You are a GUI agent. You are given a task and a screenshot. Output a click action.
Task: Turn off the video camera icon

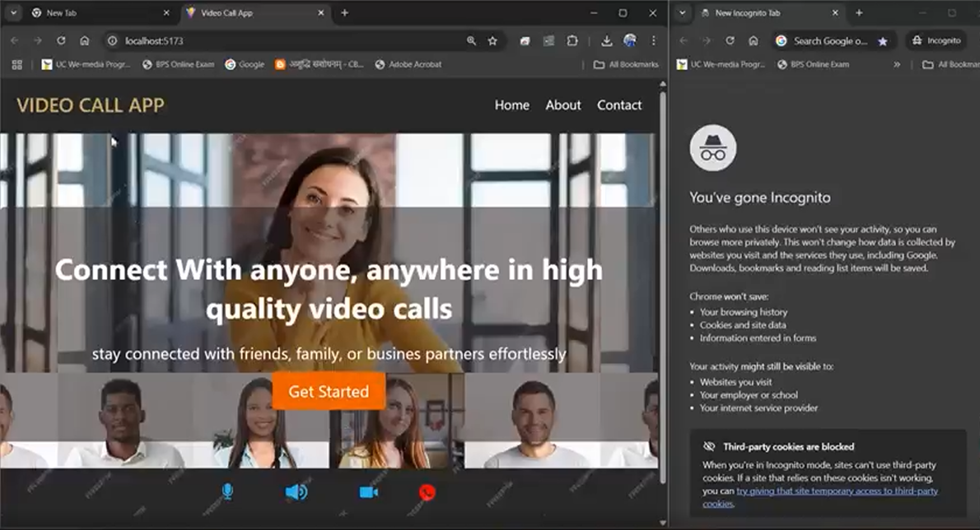click(368, 492)
